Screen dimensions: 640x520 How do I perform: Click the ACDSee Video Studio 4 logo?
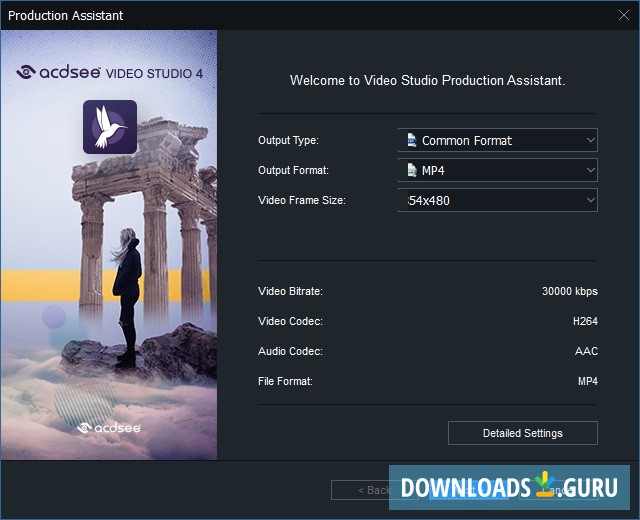point(109,72)
